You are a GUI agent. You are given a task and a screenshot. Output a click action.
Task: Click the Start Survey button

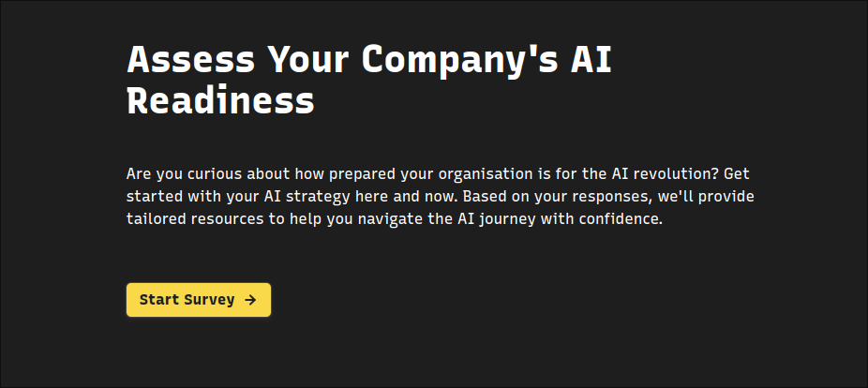click(x=199, y=300)
